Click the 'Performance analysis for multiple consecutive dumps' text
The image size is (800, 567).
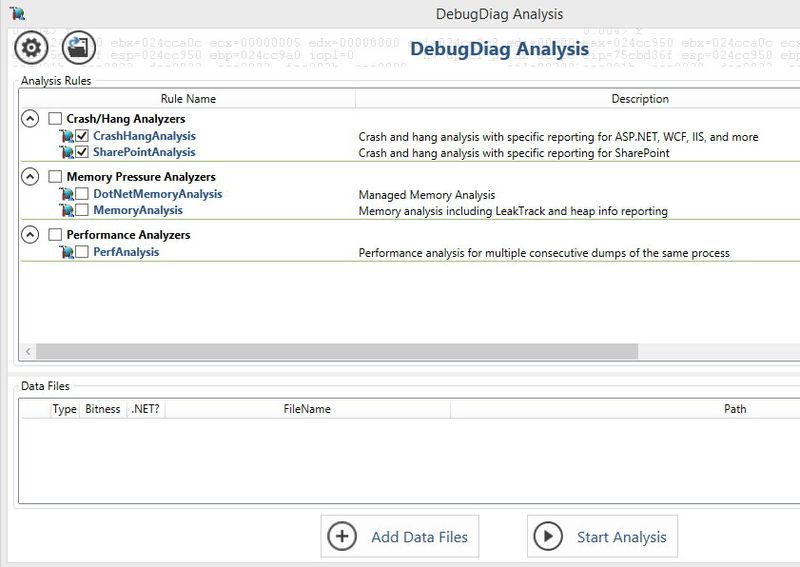coord(544,253)
